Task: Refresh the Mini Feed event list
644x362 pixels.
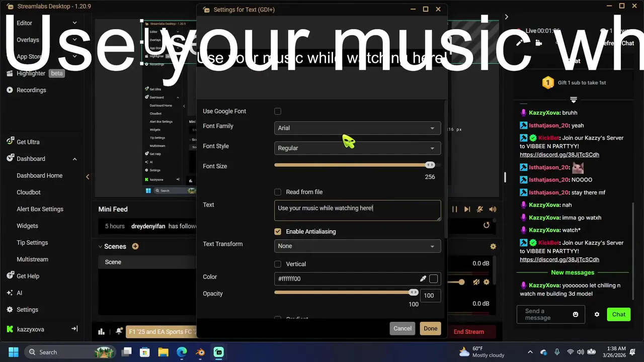Action: pyautogui.click(x=486, y=225)
